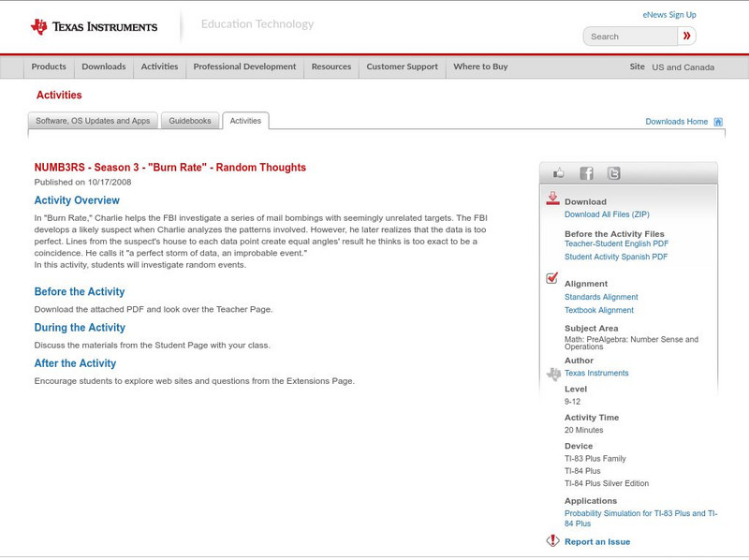This screenshot has height=560, width=749.
Task: Click the thumbs-up like icon
Action: [x=558, y=173]
